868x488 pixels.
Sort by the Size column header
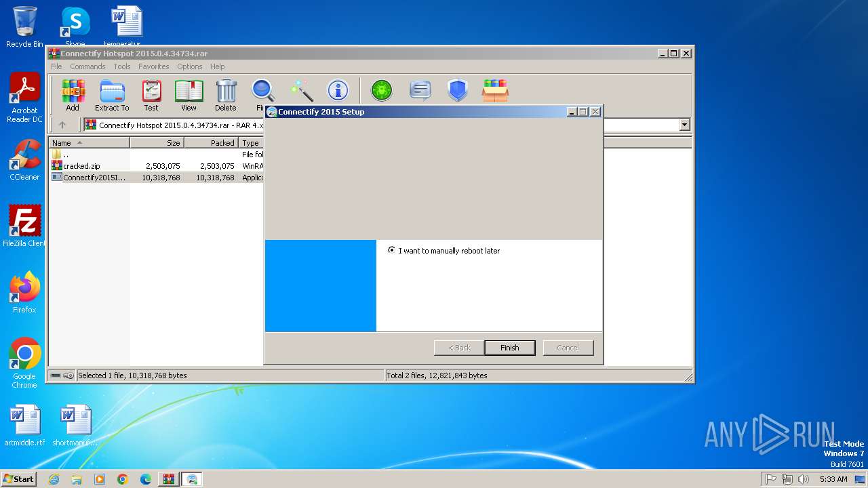click(157, 143)
